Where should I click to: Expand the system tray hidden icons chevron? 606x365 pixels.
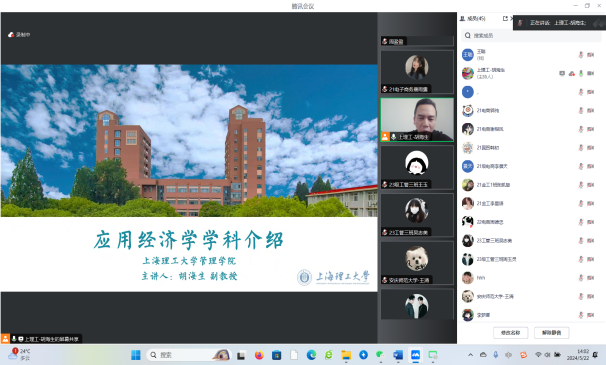(470, 355)
